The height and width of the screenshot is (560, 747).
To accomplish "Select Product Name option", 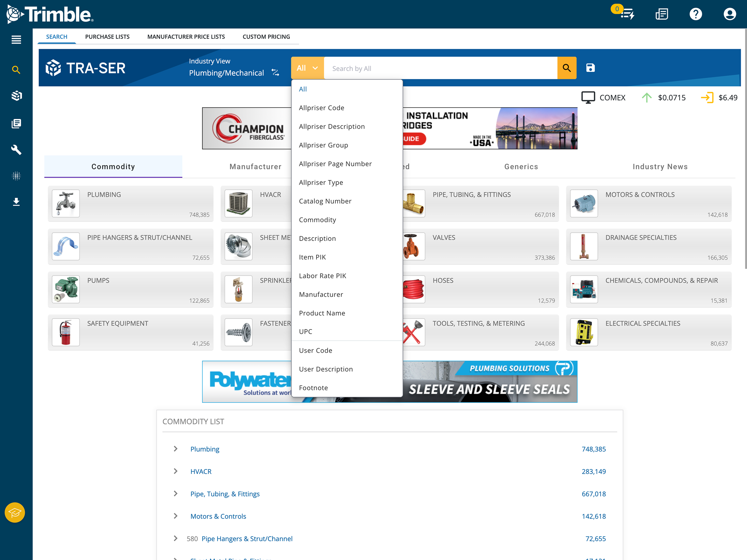I will point(347,313).
